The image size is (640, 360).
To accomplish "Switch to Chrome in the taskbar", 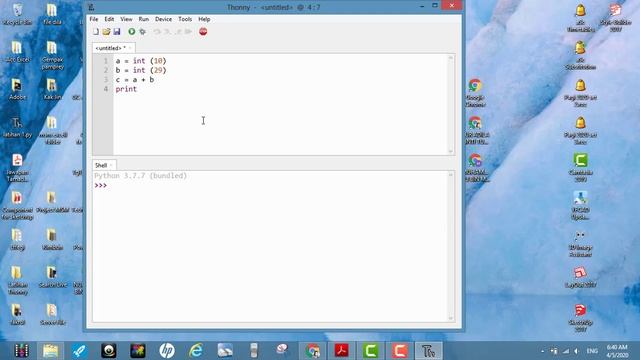I will pos(313,351).
